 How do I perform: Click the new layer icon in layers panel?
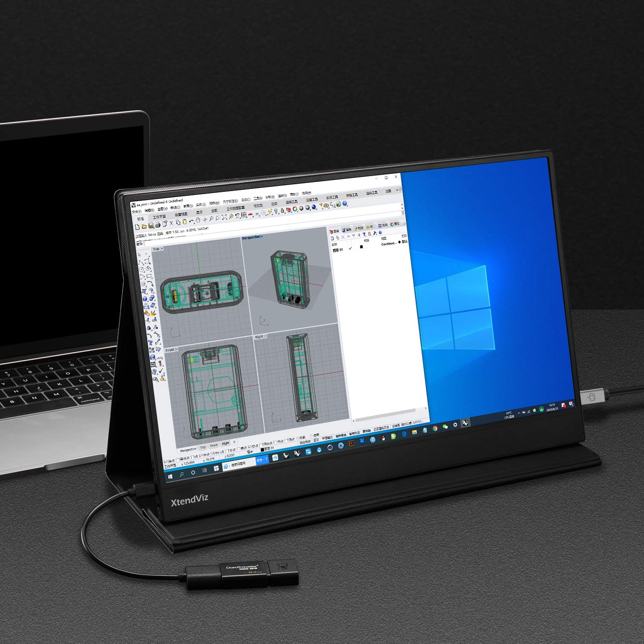(332, 238)
